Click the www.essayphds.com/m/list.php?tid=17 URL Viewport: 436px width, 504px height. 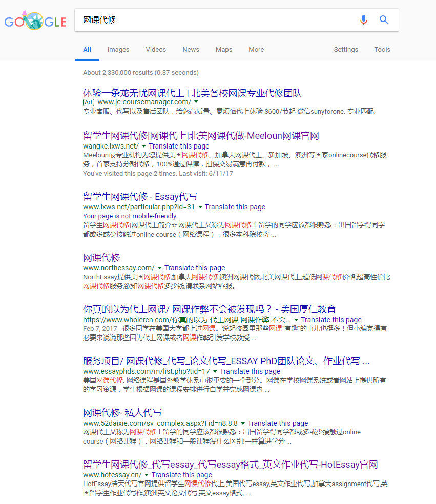(x=147, y=371)
